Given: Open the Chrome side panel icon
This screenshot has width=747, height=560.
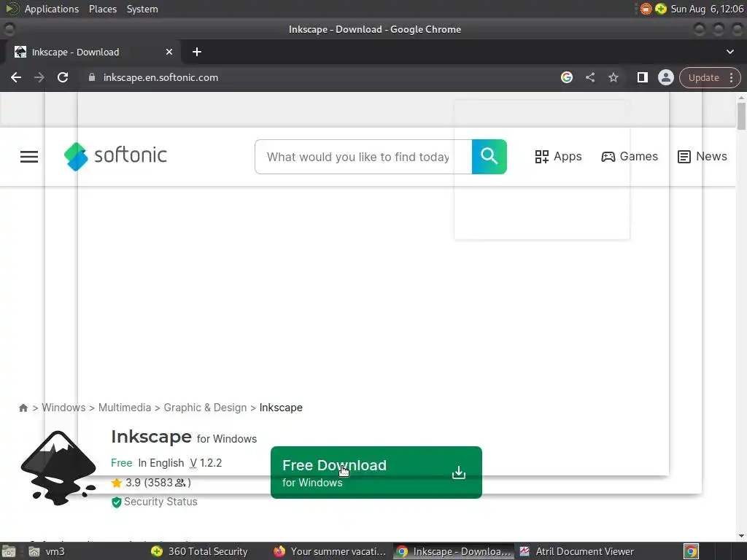Looking at the screenshot, I should [642, 77].
